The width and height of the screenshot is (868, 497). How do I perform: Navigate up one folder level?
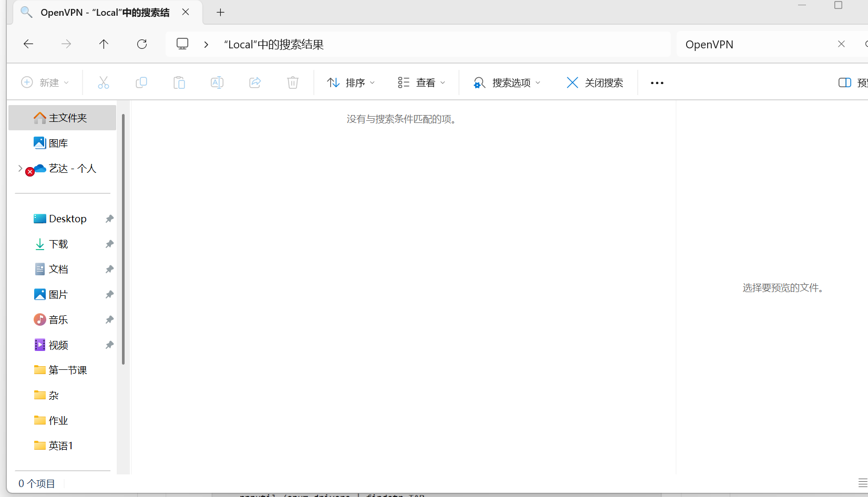104,44
